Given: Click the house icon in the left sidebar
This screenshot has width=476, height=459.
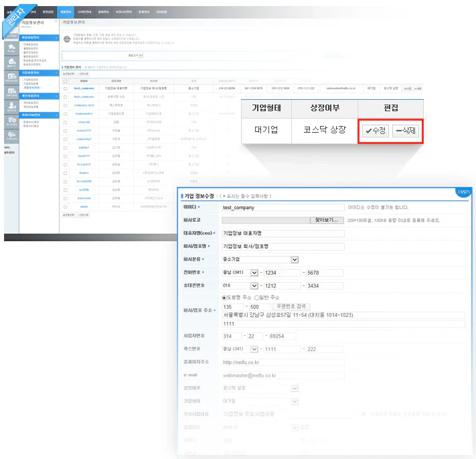Looking at the screenshot, I should point(12,64).
